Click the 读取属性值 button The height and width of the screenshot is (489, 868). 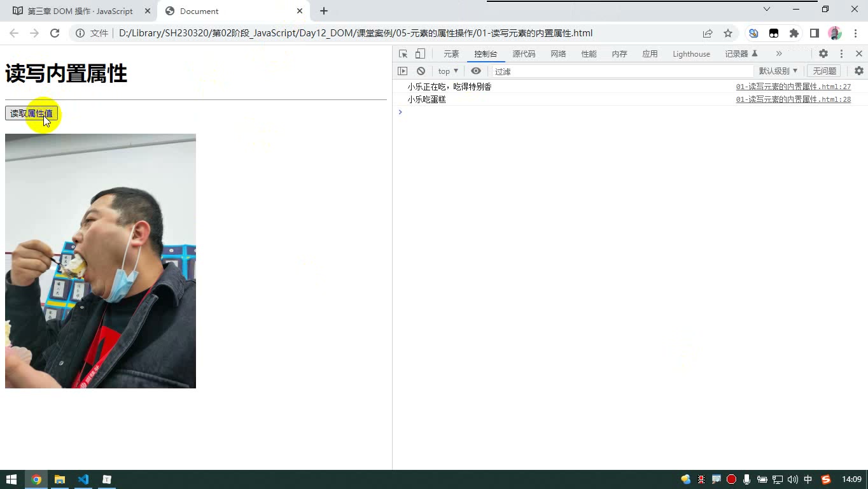point(31,113)
